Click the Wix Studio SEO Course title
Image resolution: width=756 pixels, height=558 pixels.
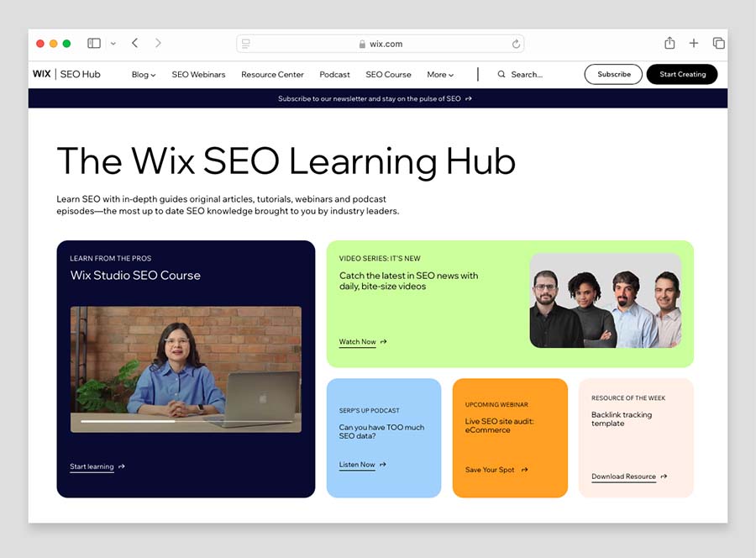click(135, 276)
